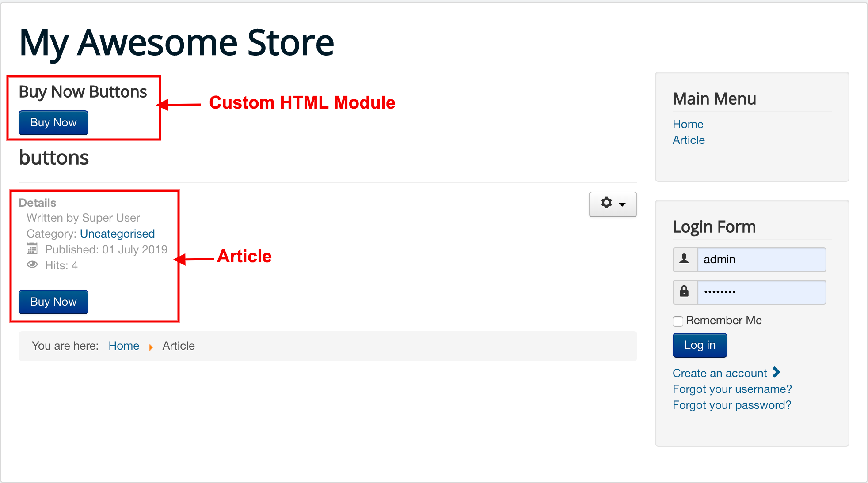This screenshot has width=868, height=483.
Task: Open Article in the Main Menu
Action: 689,140
